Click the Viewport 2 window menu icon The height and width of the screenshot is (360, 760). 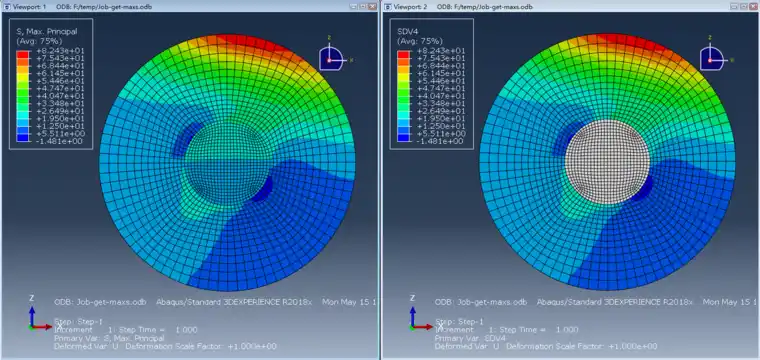[x=387, y=7]
